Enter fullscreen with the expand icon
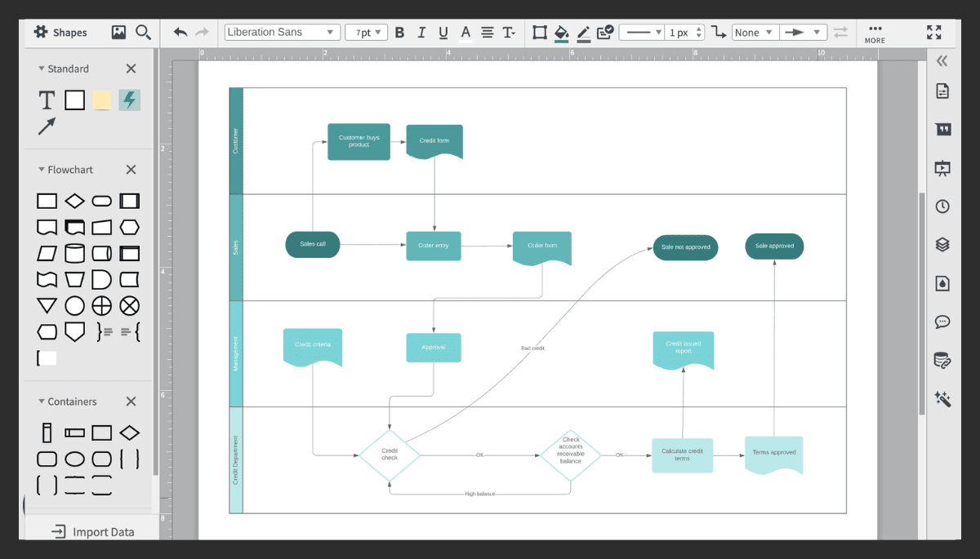The image size is (980, 559). (934, 33)
